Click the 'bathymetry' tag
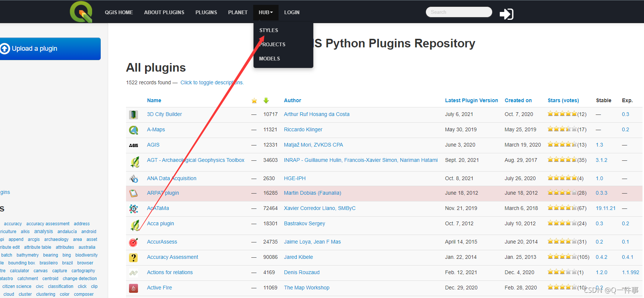The height and width of the screenshot is (298, 644). coord(28,255)
